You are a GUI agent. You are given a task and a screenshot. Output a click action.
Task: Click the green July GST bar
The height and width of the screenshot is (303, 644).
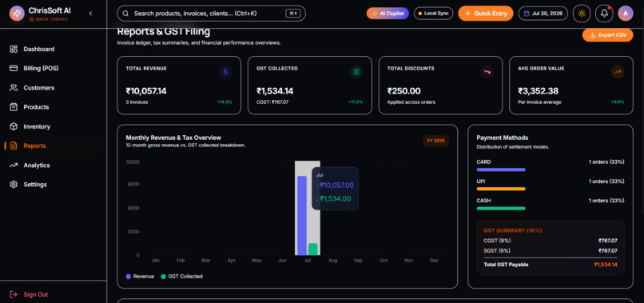(313, 249)
